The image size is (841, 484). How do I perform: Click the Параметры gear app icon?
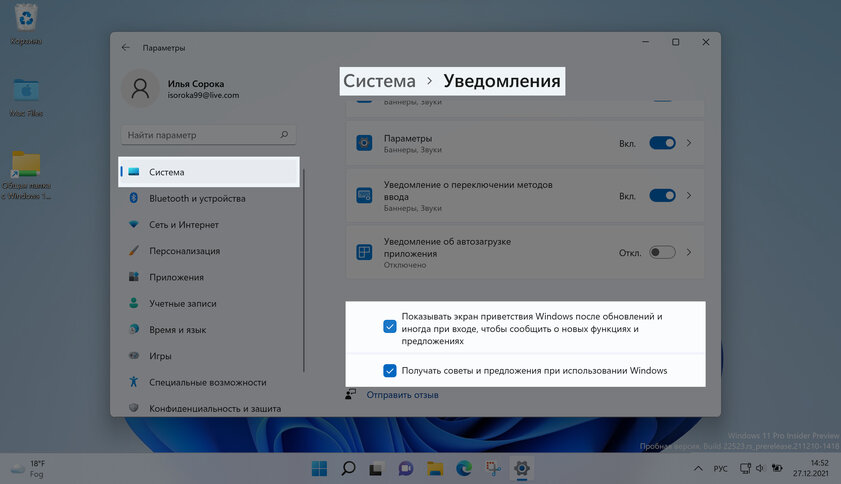pos(364,143)
